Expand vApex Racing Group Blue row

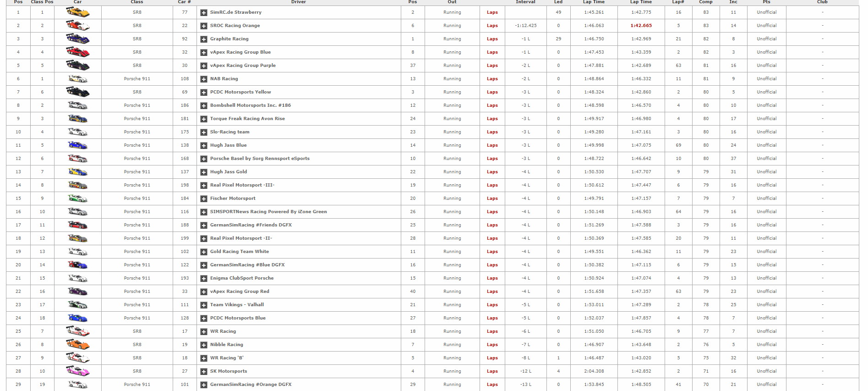tap(204, 53)
